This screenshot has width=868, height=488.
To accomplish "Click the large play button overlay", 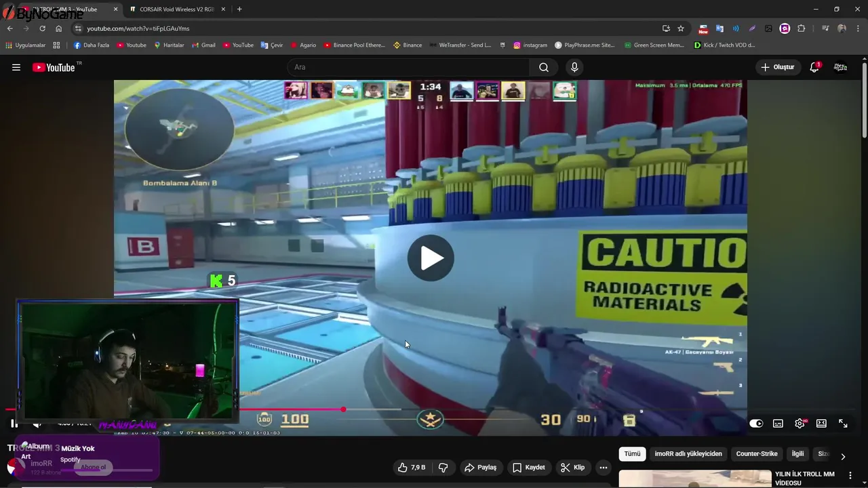I will [431, 258].
